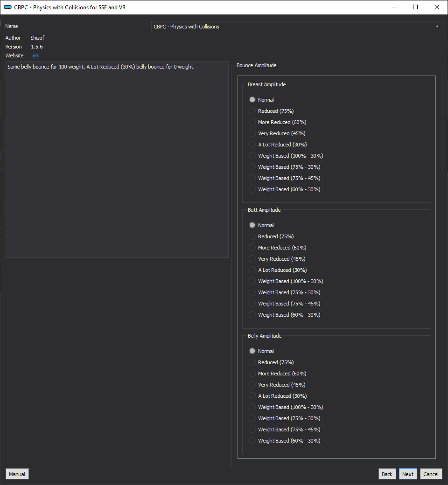Viewport: 448px width, 485px height.
Task: Close the CBPC installer window
Action: tap(436, 7)
